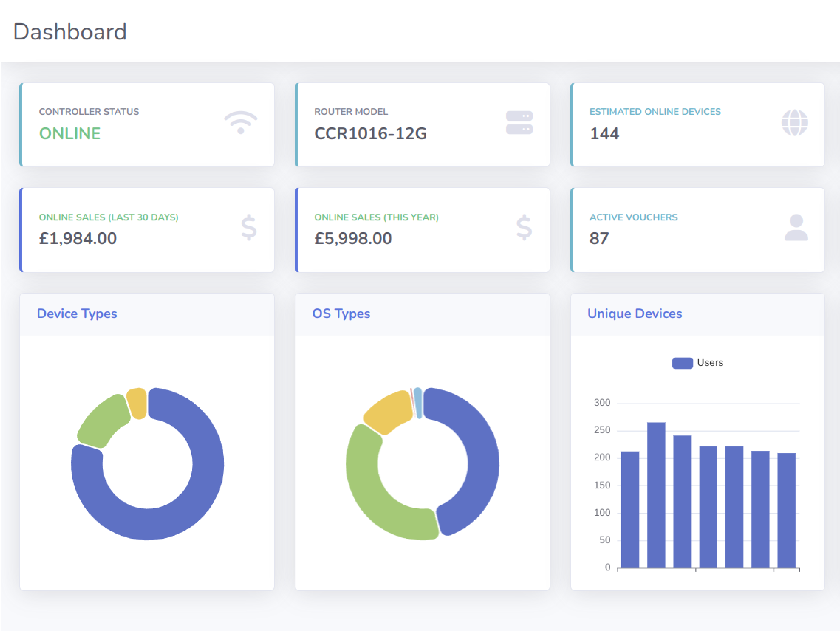840x631 pixels.
Task: Click the server icon in Router Model card
Action: tap(519, 123)
